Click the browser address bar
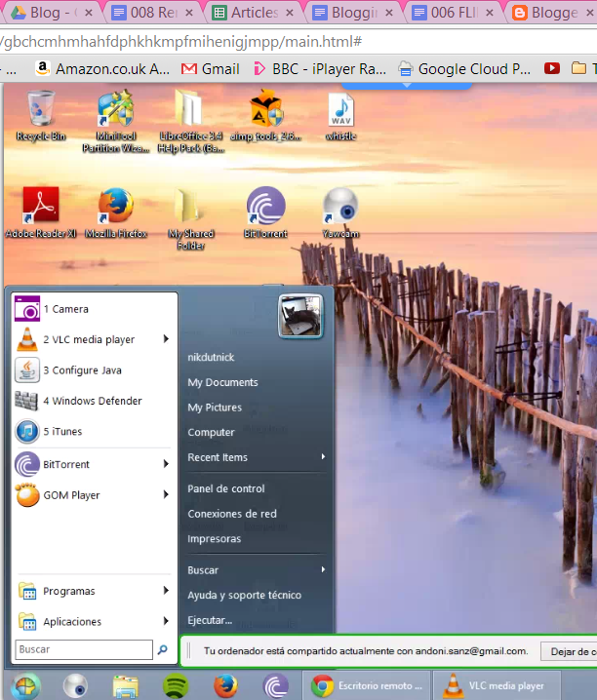This screenshot has width=597, height=700. (298, 42)
